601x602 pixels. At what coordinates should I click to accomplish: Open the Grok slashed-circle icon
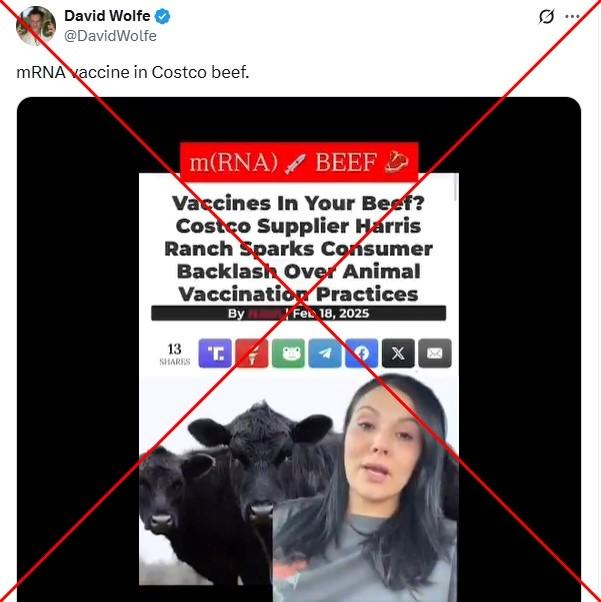coord(546,17)
